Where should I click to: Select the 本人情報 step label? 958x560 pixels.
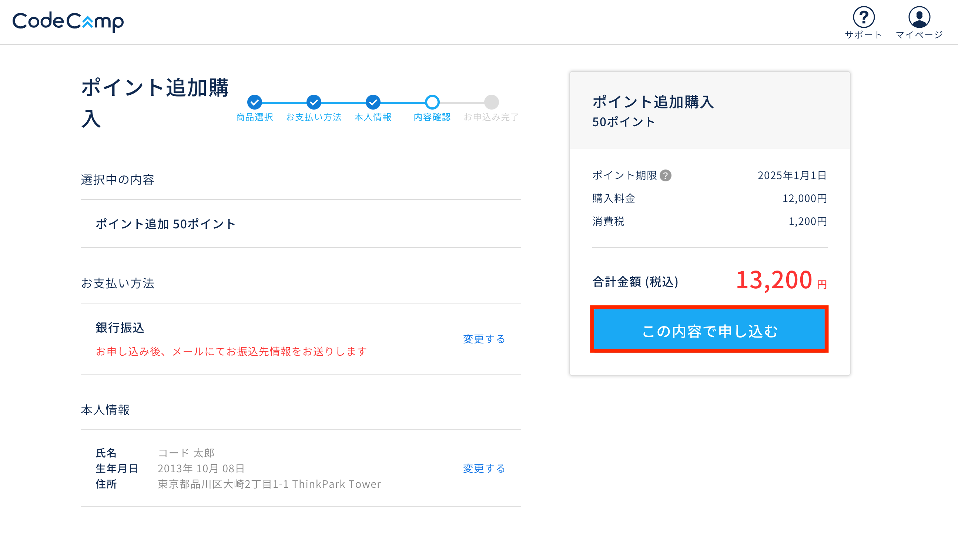373,117
